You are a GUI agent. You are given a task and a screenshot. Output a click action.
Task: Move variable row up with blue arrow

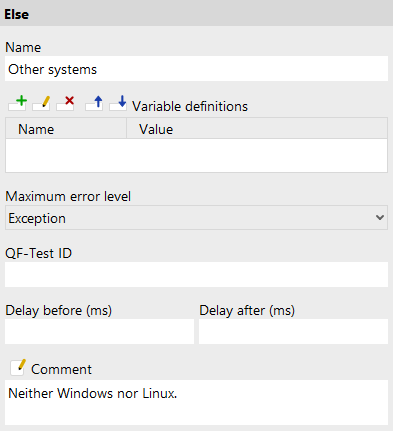[x=94, y=103]
